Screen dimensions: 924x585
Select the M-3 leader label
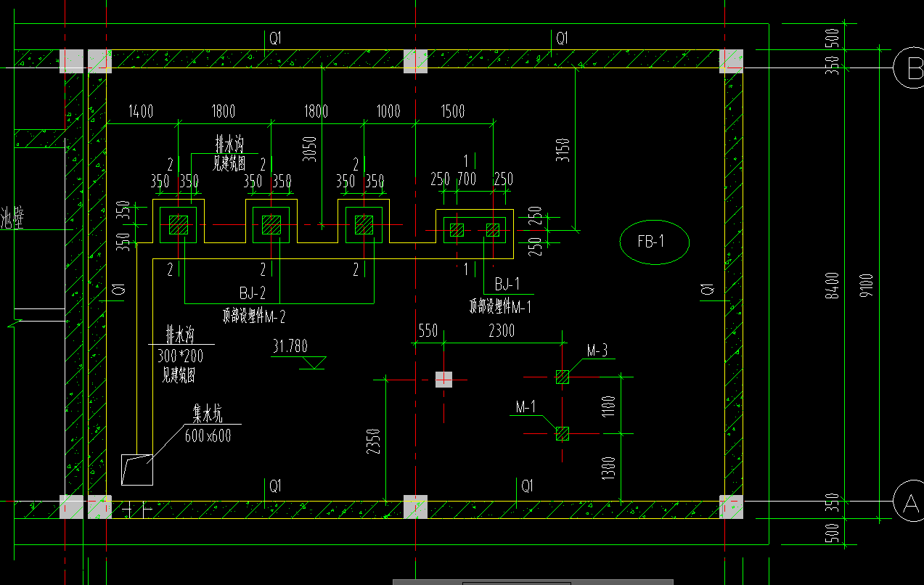pyautogui.click(x=597, y=351)
